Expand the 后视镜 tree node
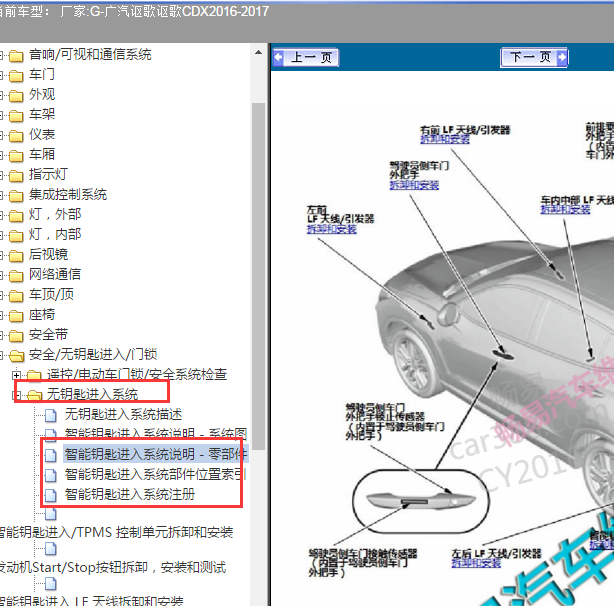This screenshot has height=606, width=614. click(1, 255)
